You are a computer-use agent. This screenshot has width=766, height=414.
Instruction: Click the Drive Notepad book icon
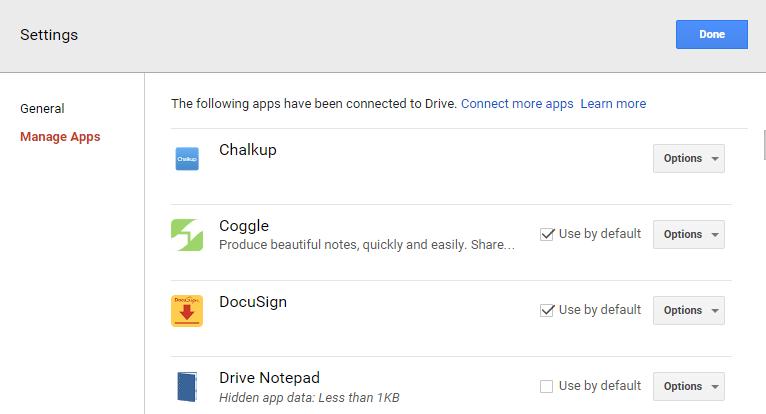pyautogui.click(x=187, y=387)
